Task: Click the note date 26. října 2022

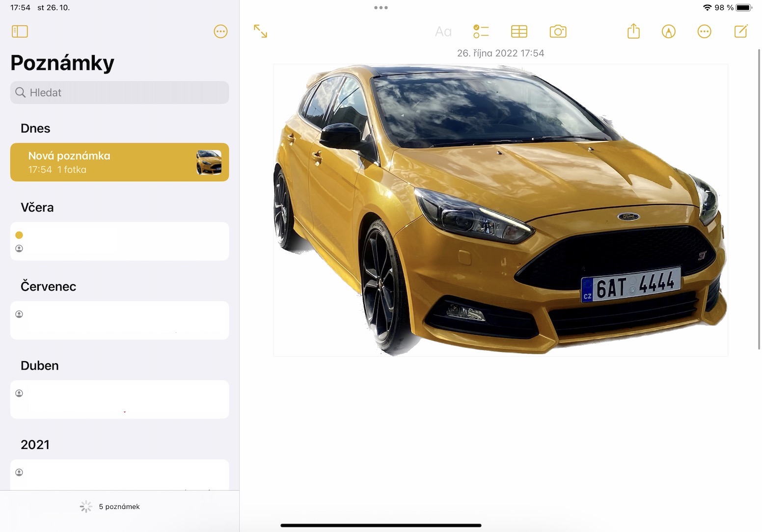Action: (x=500, y=53)
